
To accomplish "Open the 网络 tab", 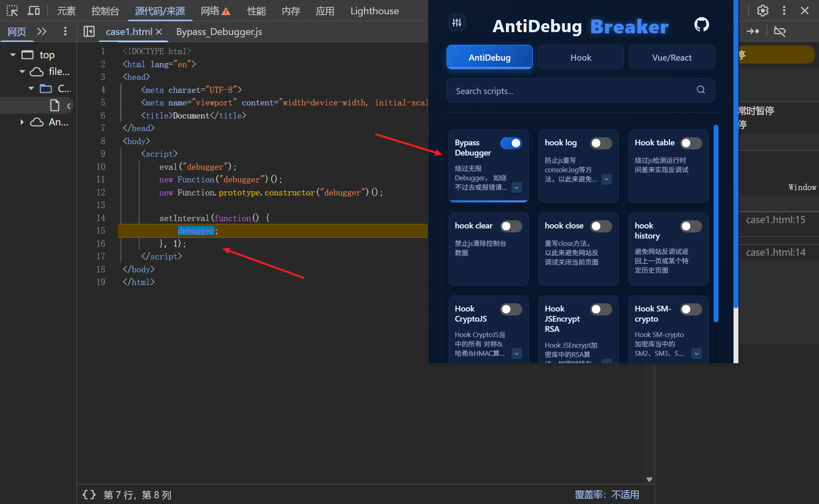I will (x=210, y=11).
